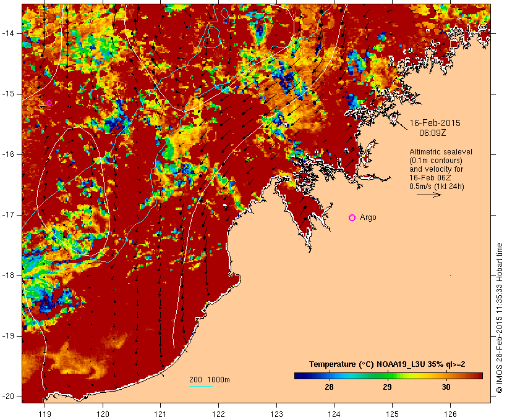Click the '16-Feb-2015' date text
Screen dimensions: 507x420
pyautogui.click(x=435, y=123)
